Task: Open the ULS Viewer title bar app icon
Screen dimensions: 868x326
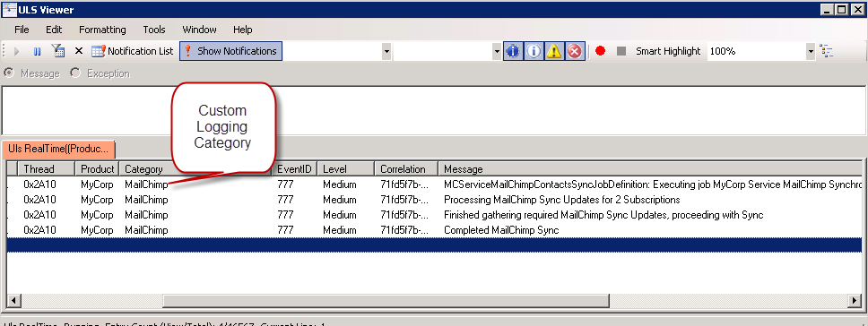Action: 9,9
